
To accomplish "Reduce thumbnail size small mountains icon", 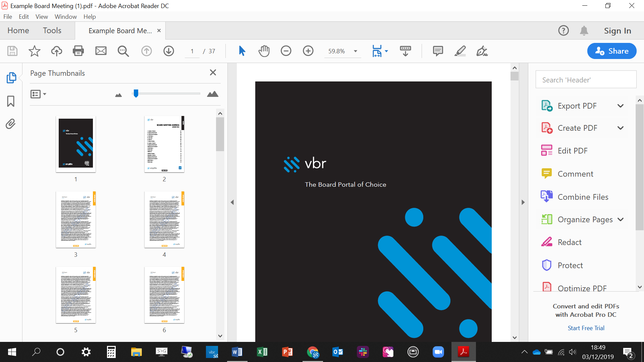I will point(118,95).
